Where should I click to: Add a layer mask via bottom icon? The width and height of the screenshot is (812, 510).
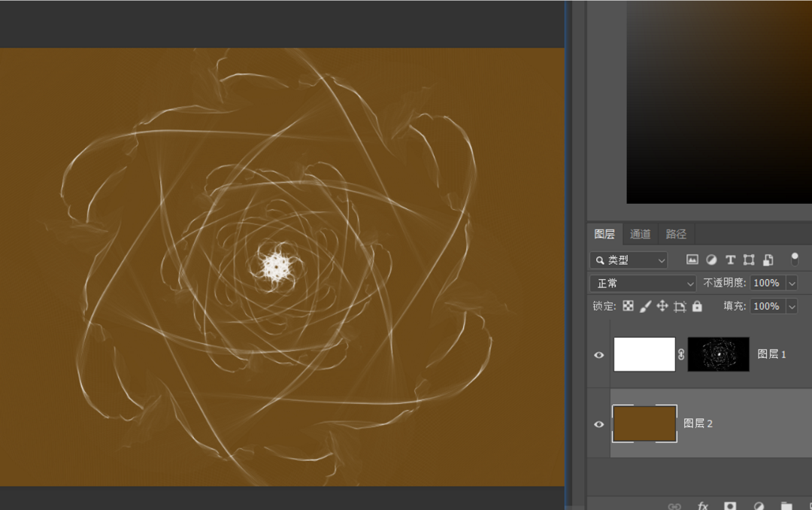(730, 505)
